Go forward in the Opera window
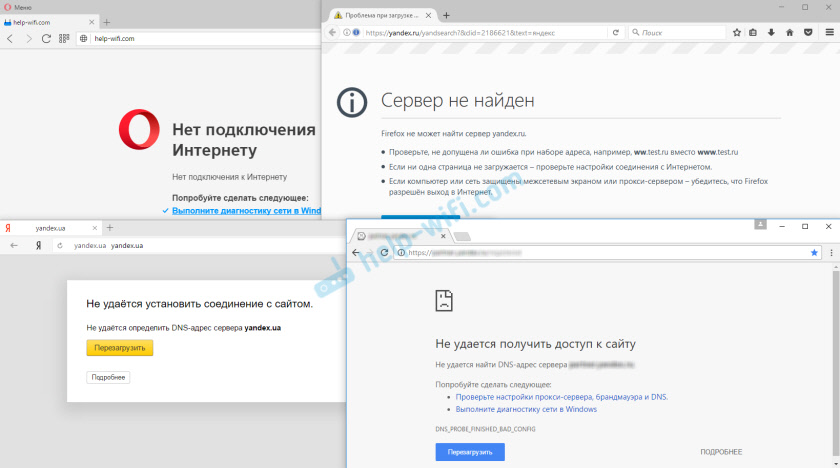This screenshot has width=840, height=468. pyautogui.click(x=29, y=39)
